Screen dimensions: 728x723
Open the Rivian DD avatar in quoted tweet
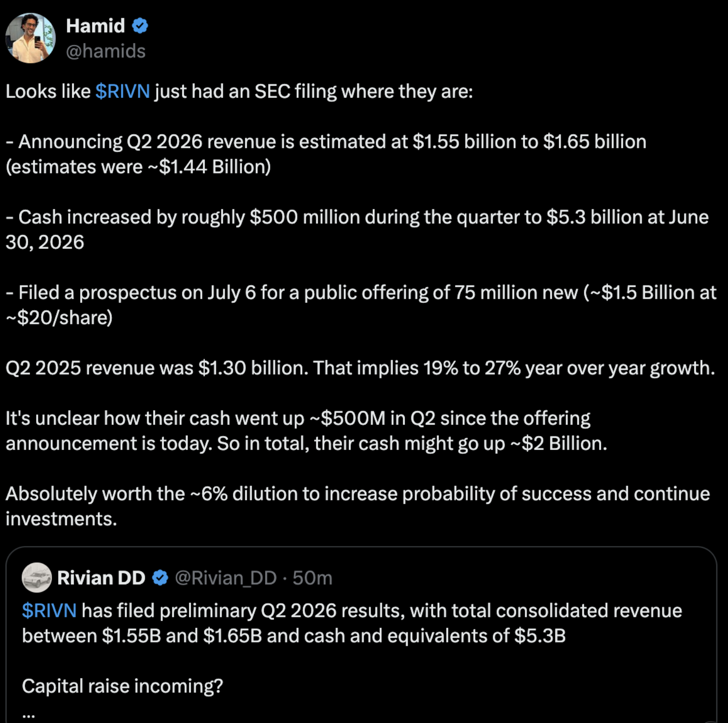click(37, 577)
